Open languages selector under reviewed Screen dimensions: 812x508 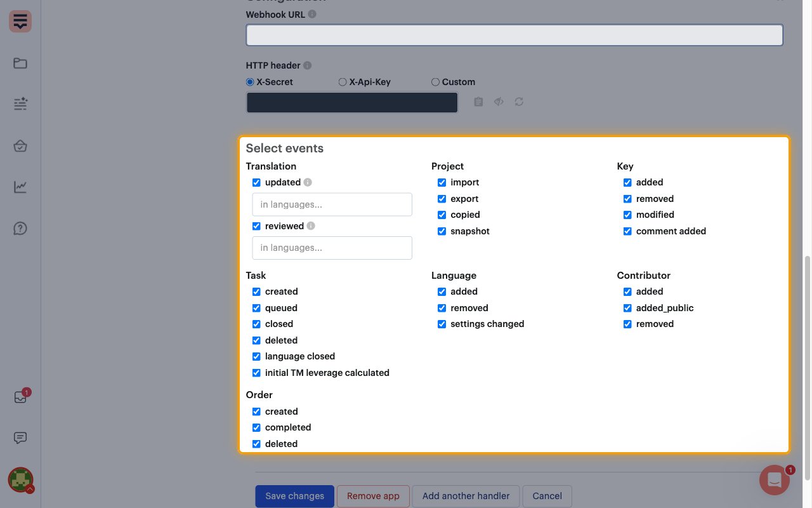click(x=332, y=248)
